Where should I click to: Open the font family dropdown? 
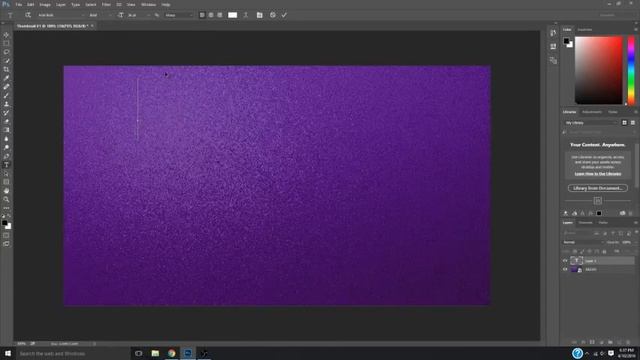[x=61, y=15]
